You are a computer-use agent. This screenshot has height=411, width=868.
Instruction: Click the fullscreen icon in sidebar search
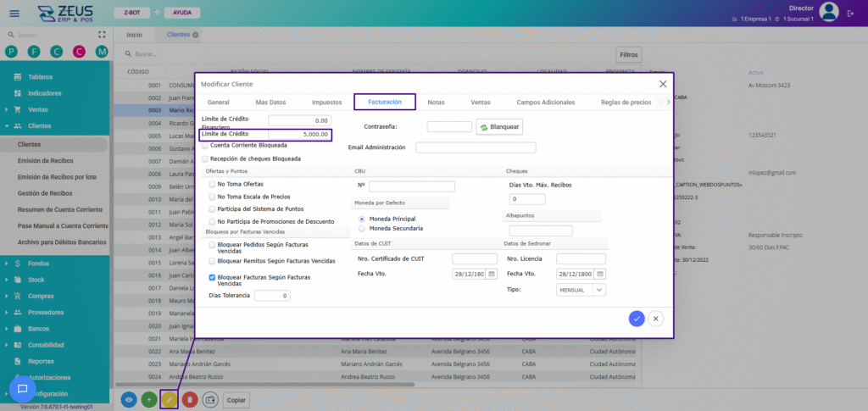103,35
